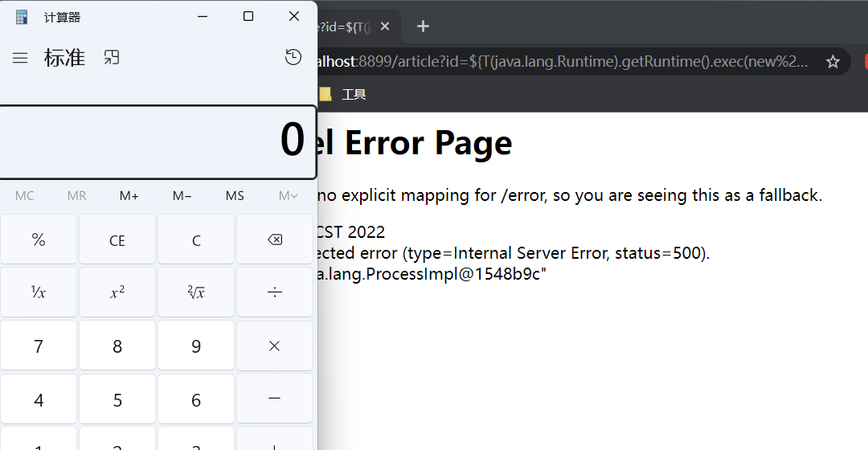Bookmark this page with the star icon
This screenshot has width=868, height=450.
833,61
